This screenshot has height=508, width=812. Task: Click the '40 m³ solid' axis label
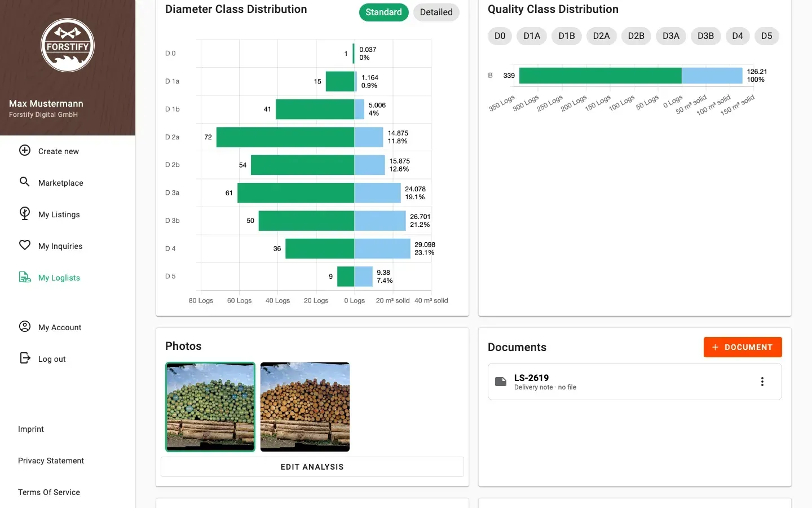[431, 300]
